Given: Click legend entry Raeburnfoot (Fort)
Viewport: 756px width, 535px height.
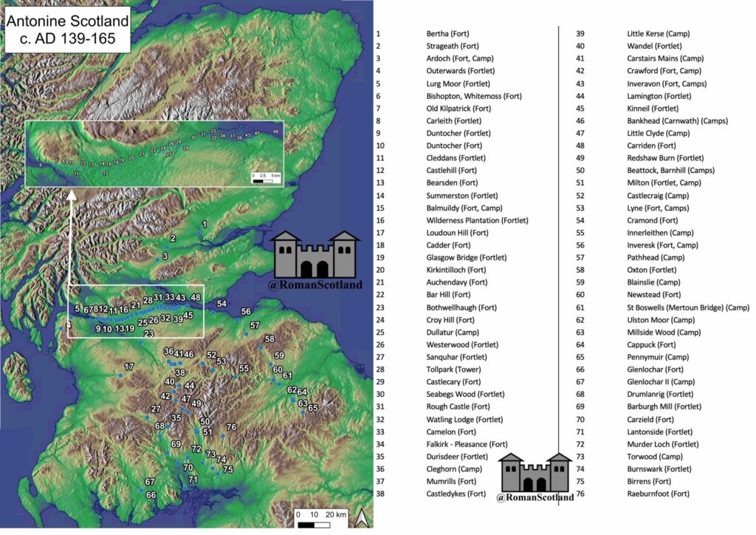Looking at the screenshot, I should (x=658, y=494).
